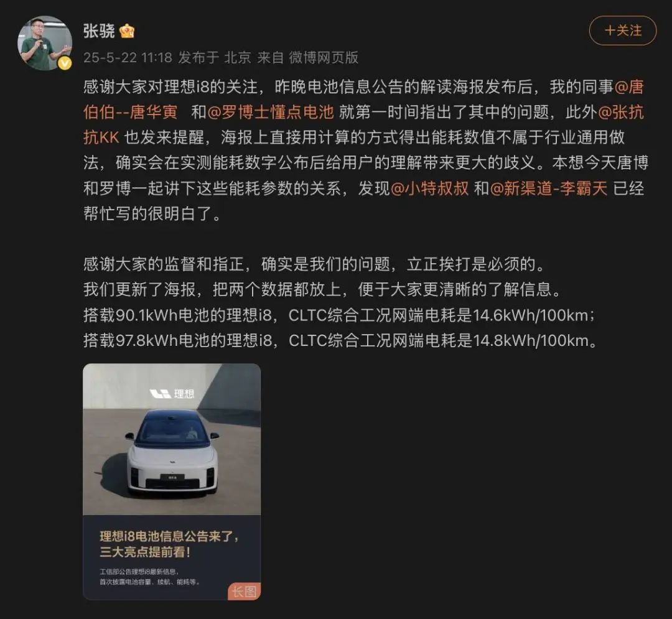Open the 微博网页版 source link
Screen dimensions: 672x619
pos(324,57)
